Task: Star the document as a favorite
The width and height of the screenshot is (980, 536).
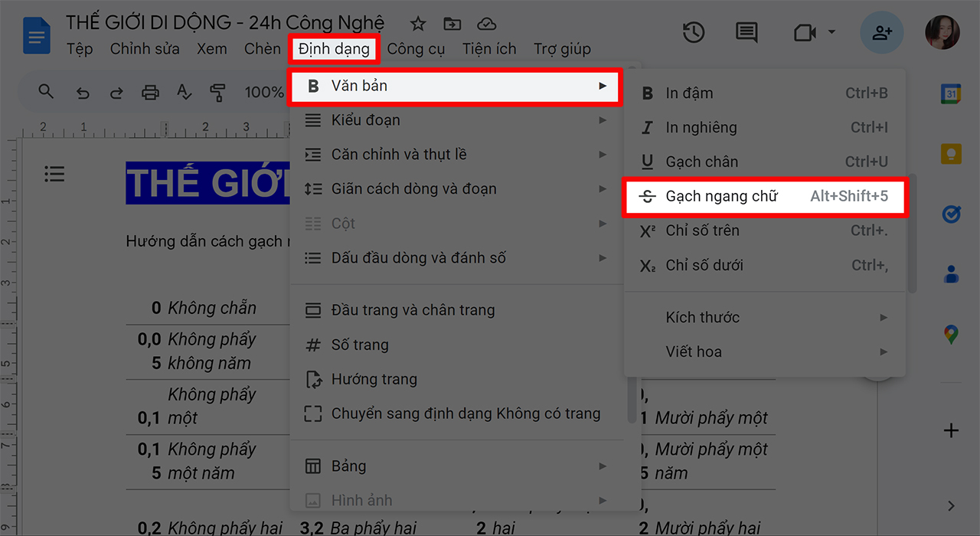Action: click(418, 23)
